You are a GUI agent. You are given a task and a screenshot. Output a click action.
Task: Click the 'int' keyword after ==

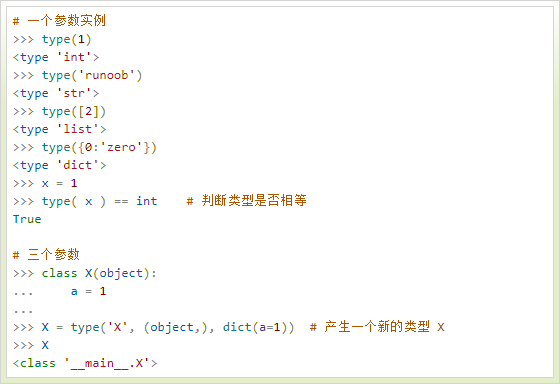(x=146, y=201)
